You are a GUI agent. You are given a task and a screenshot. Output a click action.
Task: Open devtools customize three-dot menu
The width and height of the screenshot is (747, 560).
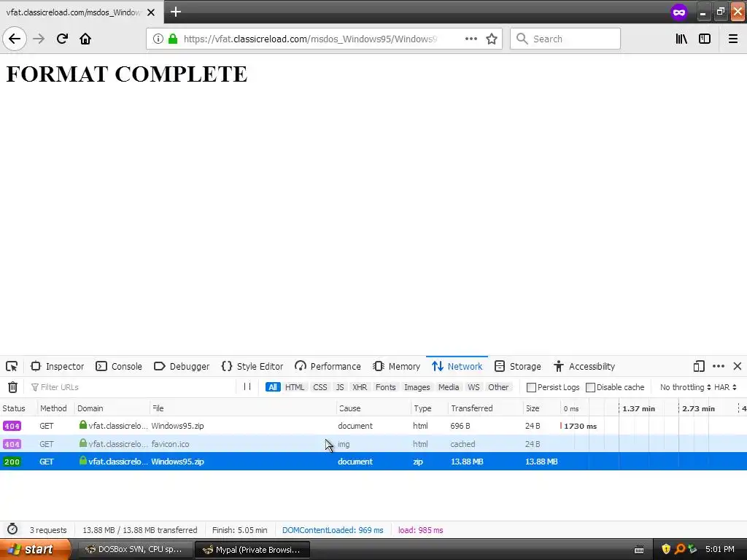tap(719, 366)
